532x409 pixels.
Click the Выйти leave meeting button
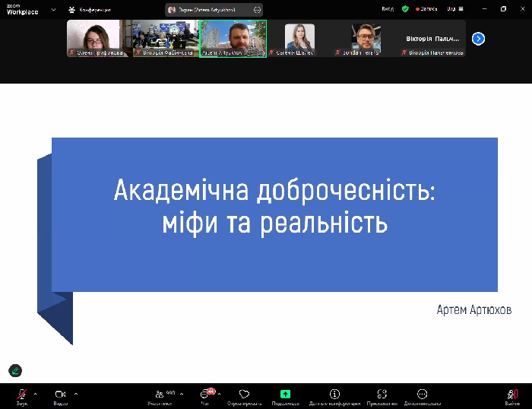pos(512,395)
